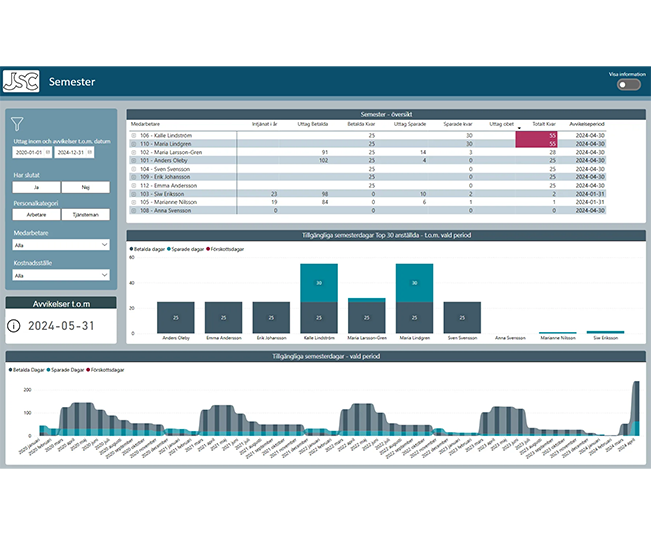Sort by Uttag Sparade column header
This screenshot has width=651, height=535.
[410, 124]
